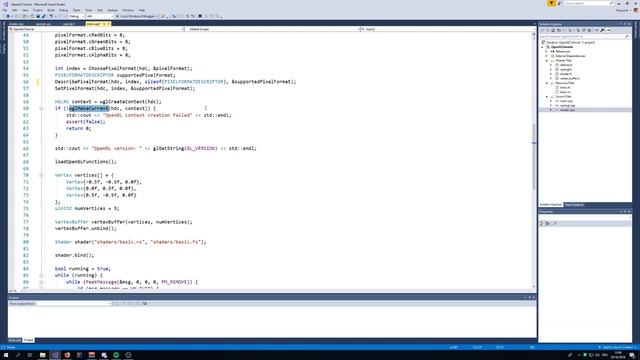Open the project scope dropdown above editor
The width and height of the screenshot is (640, 360).
97,29
